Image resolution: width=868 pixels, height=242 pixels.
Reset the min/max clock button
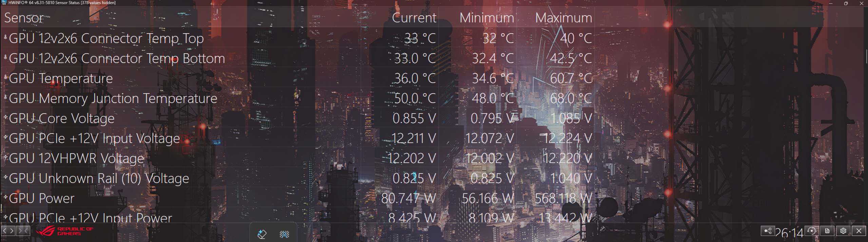tap(812, 231)
